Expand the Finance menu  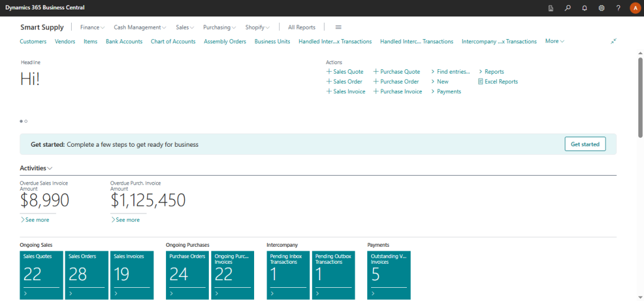click(92, 27)
